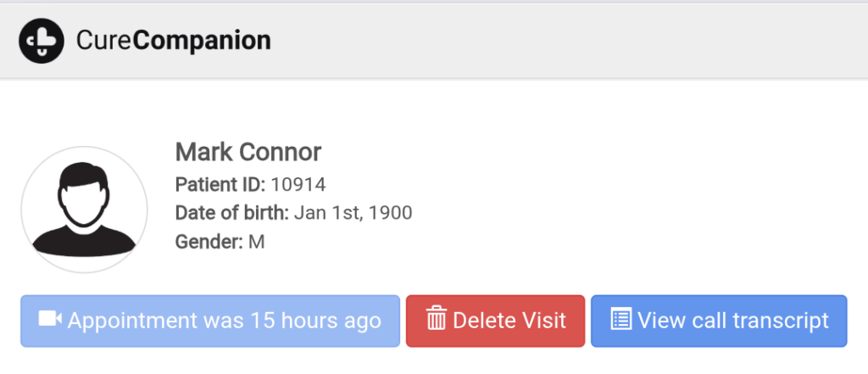868x374 pixels.
Task: Open the CureCompanion brand name link
Action: [x=173, y=40]
